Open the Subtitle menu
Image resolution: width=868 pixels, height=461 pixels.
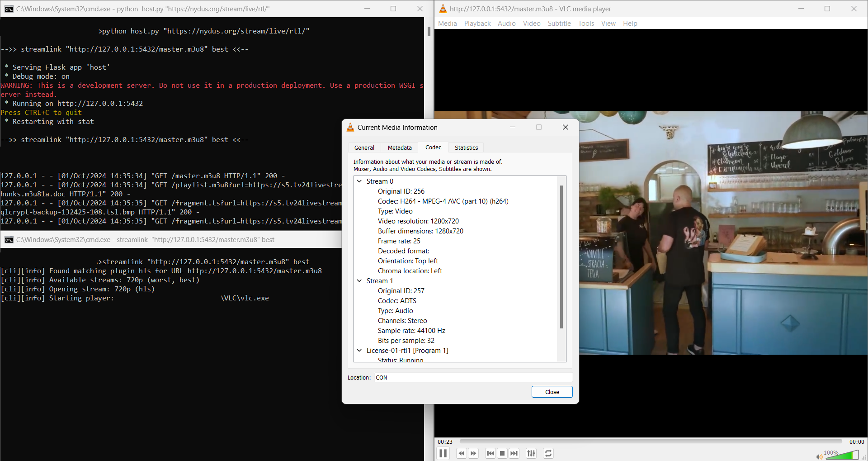pos(559,24)
